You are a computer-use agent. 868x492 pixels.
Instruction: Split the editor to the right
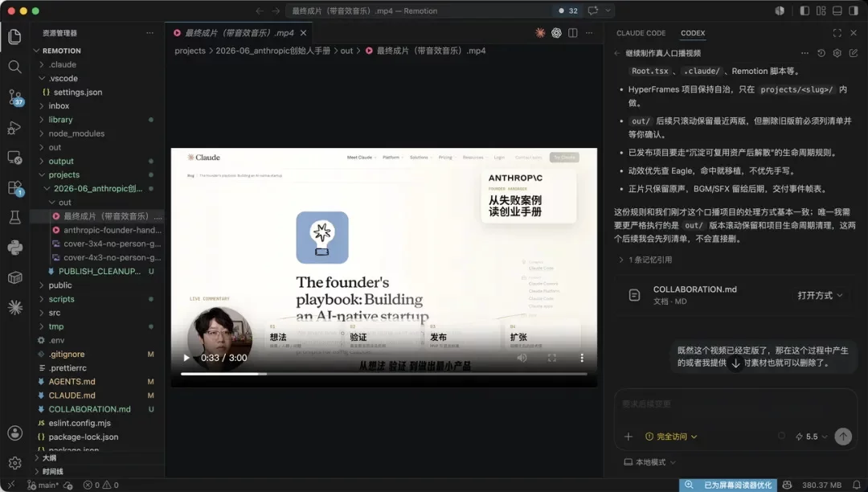(x=573, y=33)
